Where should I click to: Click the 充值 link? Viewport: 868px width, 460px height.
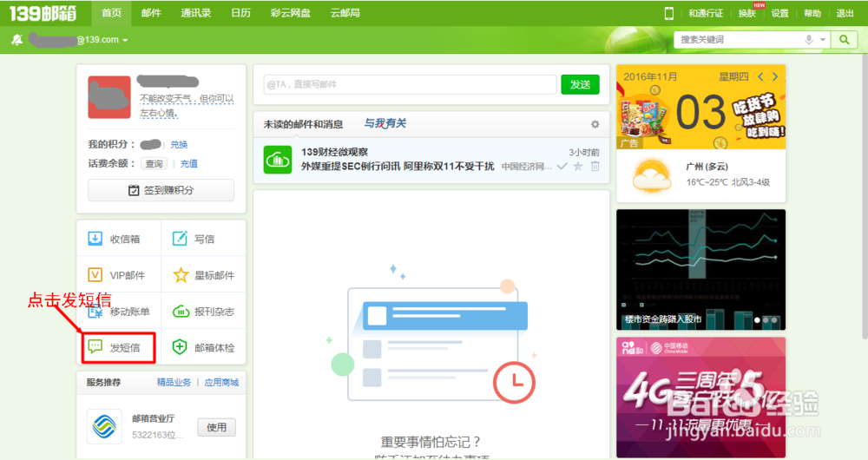(188, 163)
